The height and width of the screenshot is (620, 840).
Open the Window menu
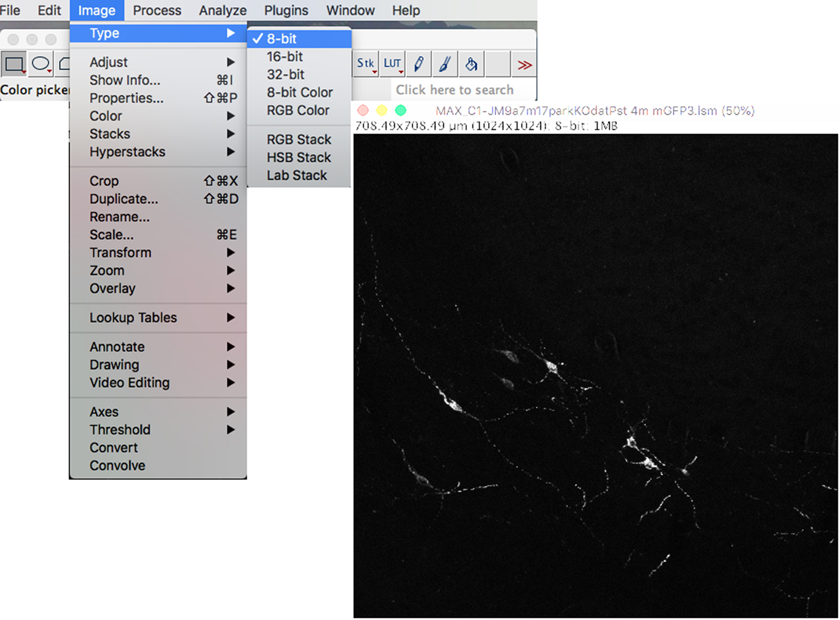coord(351,10)
